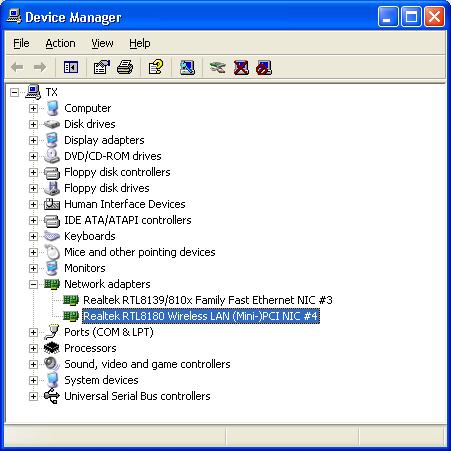Click the Show/Hide Console Tree toolbar icon
The image size is (451, 451).
tap(71, 67)
